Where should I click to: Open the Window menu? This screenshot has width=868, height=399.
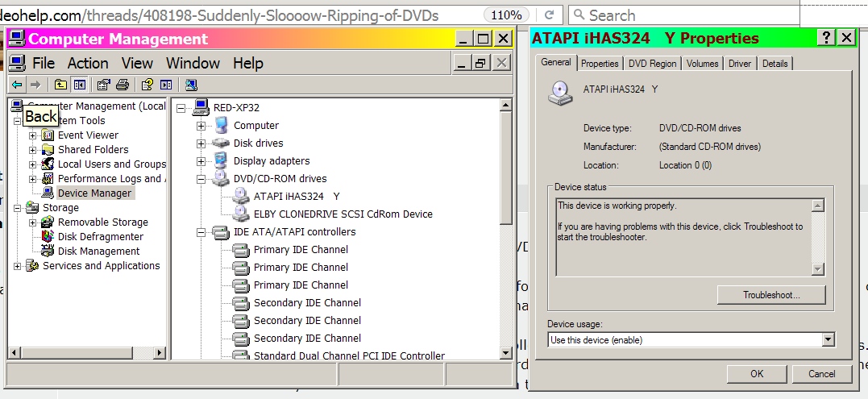point(193,63)
